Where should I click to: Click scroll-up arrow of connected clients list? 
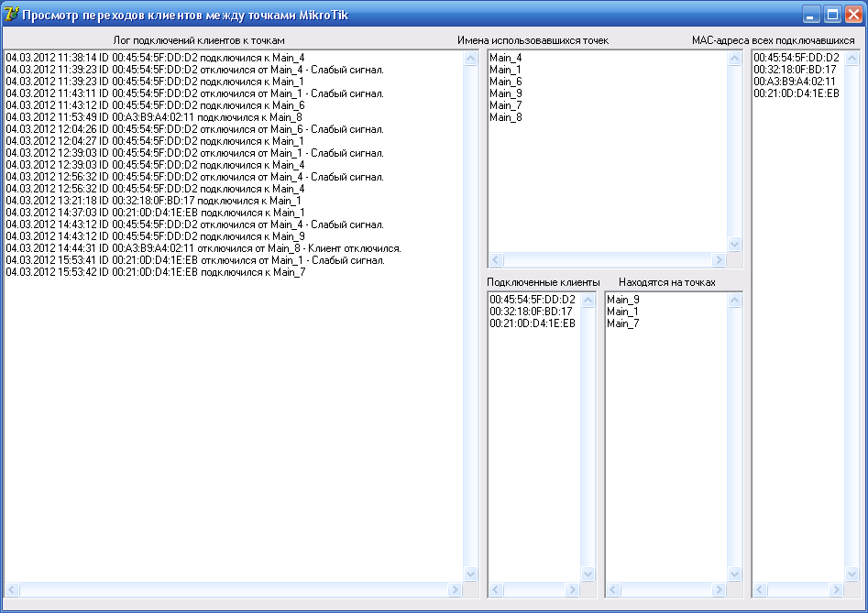588,300
